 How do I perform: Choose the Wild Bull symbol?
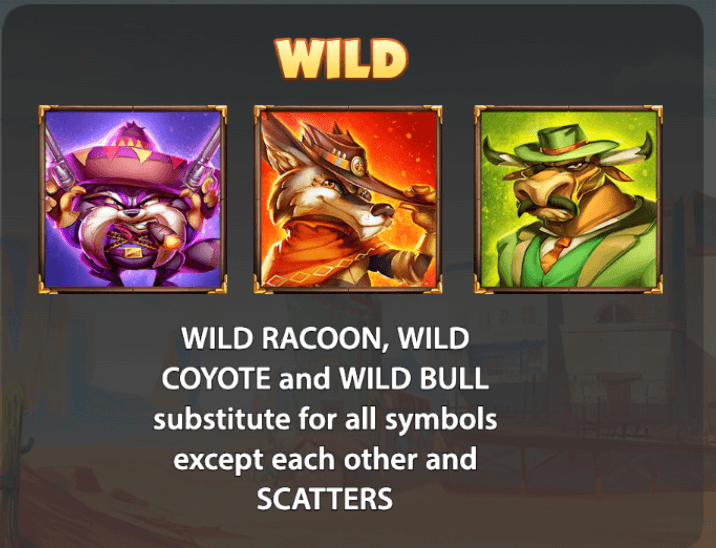[x=569, y=199]
